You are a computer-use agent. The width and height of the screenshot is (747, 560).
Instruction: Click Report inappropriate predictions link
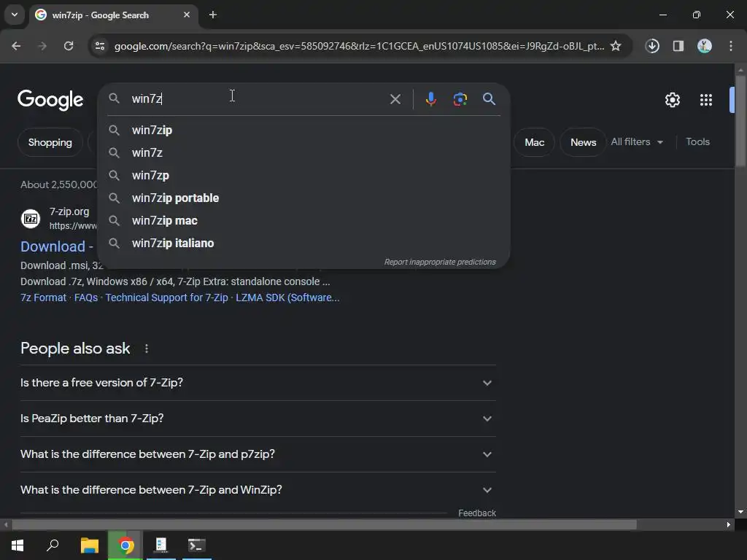440,262
